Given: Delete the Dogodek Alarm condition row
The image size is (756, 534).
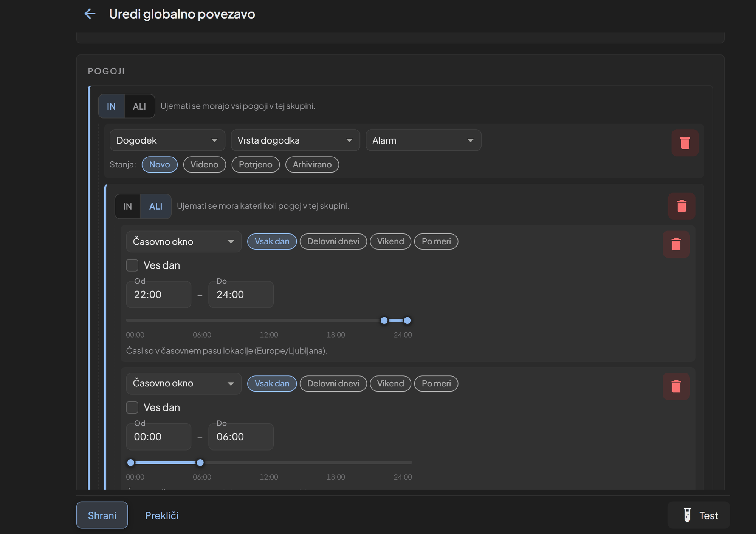Looking at the screenshot, I should [685, 143].
